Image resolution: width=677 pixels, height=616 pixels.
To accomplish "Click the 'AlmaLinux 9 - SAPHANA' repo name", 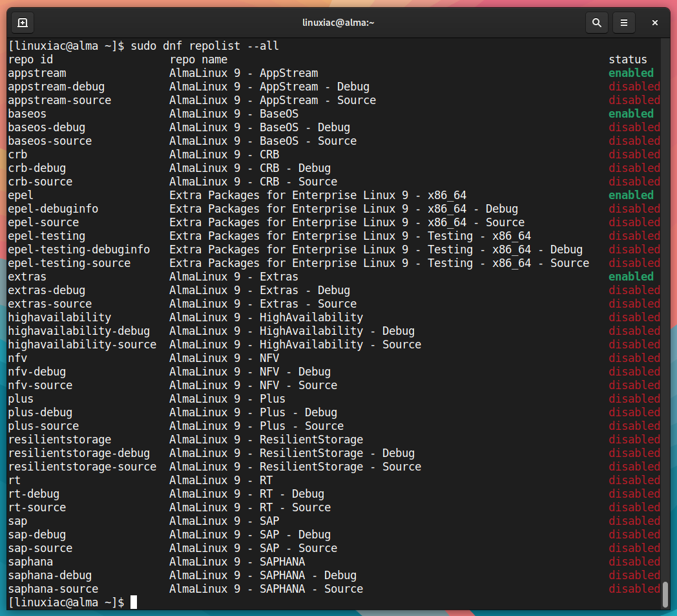I will tap(237, 562).
